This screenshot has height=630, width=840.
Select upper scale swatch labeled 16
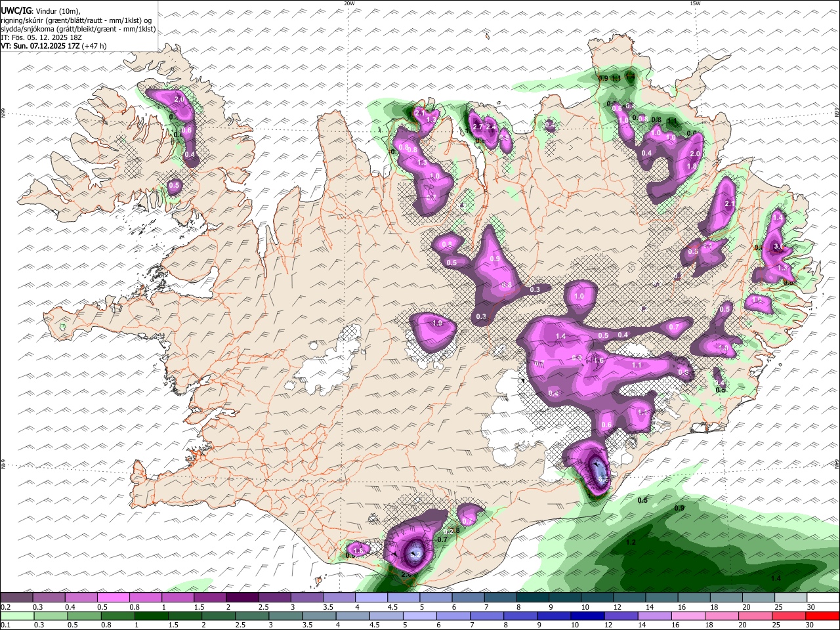[x=693, y=597]
